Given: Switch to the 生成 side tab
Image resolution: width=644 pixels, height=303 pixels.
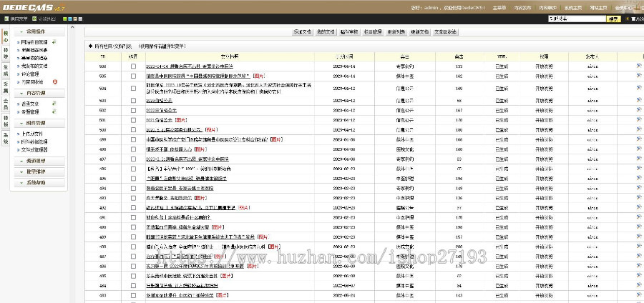Looking at the screenshot, I should (x=6, y=70).
